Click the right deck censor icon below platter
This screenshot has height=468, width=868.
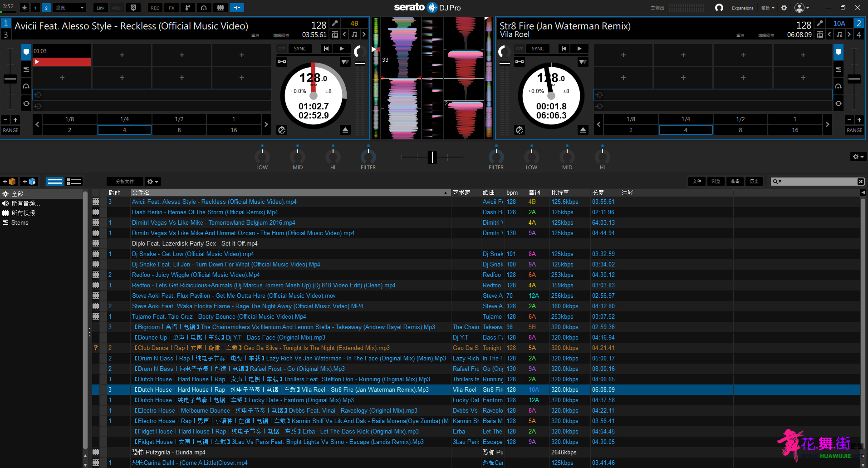point(520,130)
